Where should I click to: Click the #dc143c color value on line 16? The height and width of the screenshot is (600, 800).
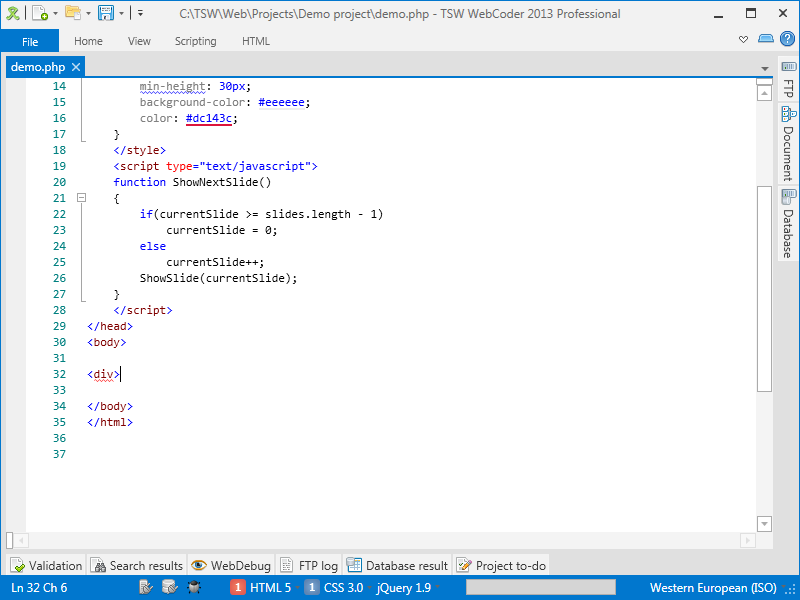[x=210, y=118]
